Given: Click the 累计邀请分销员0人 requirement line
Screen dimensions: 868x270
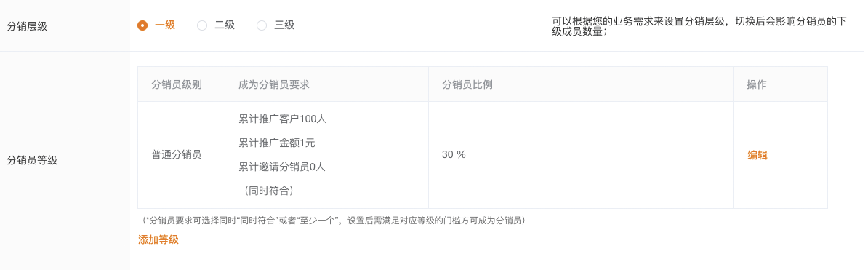Looking at the screenshot, I should click(282, 167).
